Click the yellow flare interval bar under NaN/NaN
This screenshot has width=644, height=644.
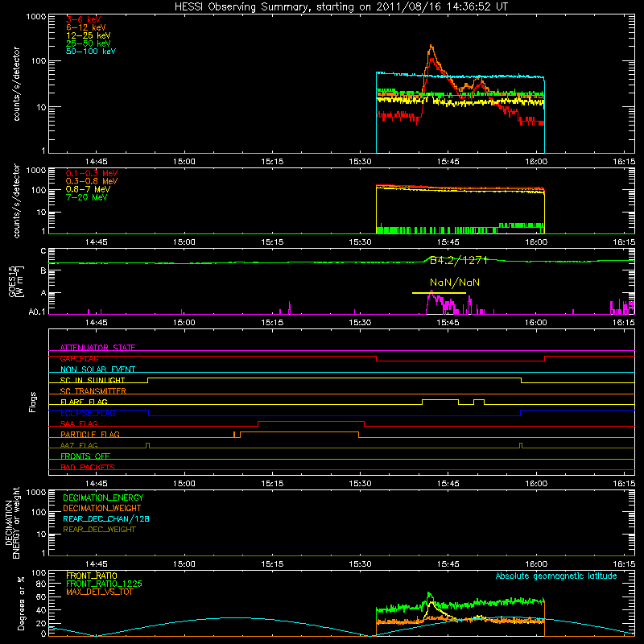point(439,293)
